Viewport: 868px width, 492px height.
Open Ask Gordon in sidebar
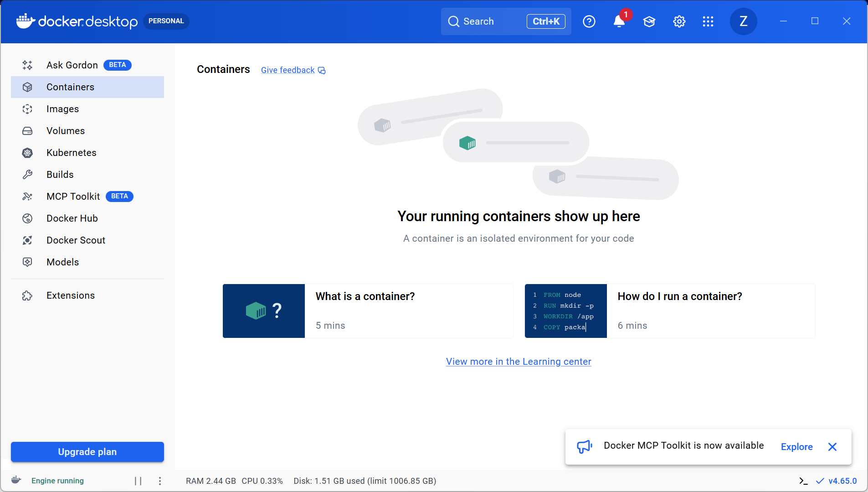pos(87,65)
